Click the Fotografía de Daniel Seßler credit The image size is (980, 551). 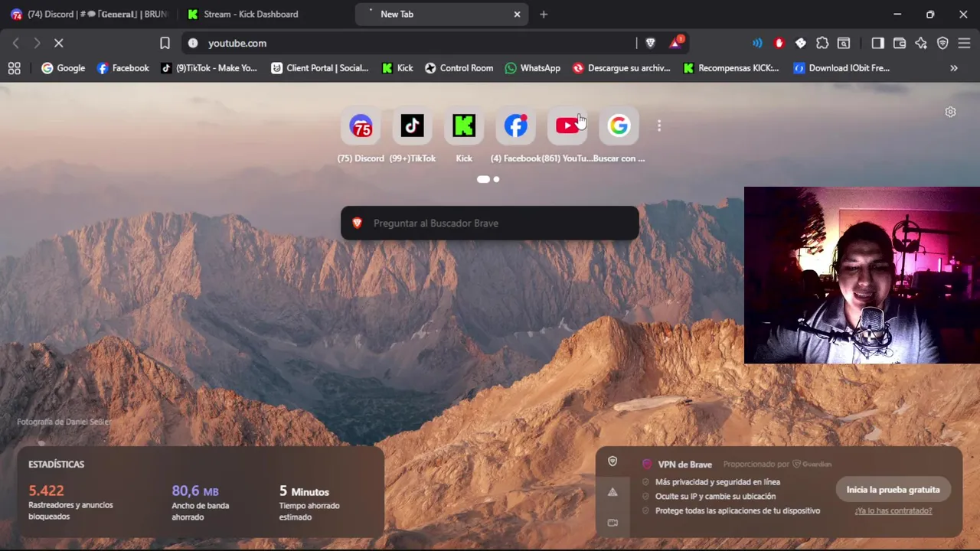click(x=64, y=422)
